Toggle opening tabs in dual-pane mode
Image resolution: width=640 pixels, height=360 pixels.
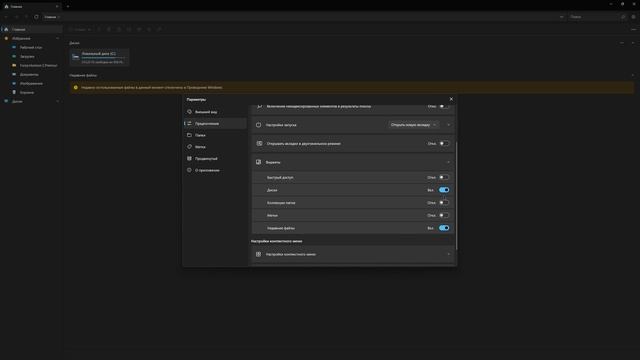(x=444, y=144)
